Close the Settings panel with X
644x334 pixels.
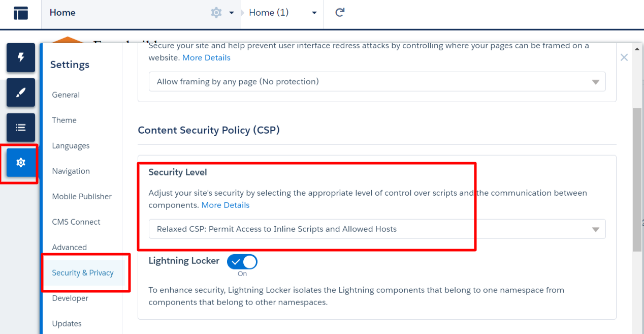click(624, 57)
